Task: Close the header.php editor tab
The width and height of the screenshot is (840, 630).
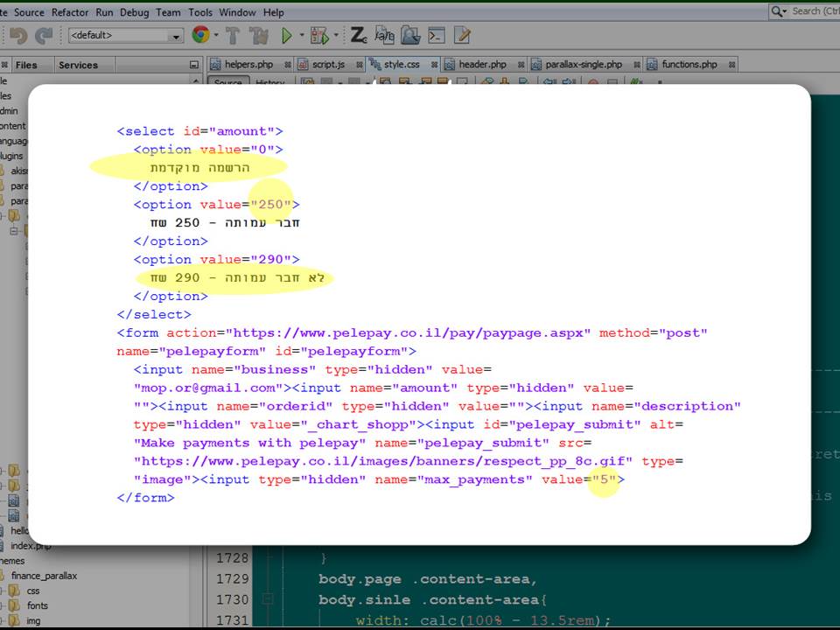Action: click(521, 65)
